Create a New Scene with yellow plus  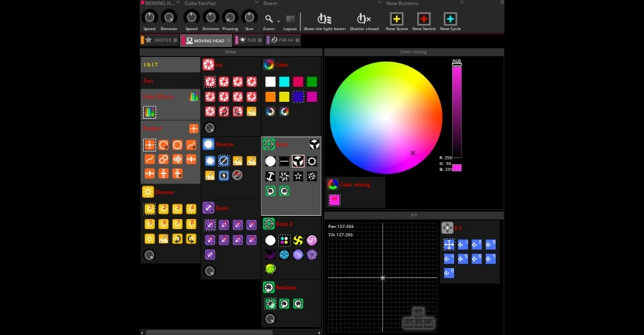click(396, 19)
